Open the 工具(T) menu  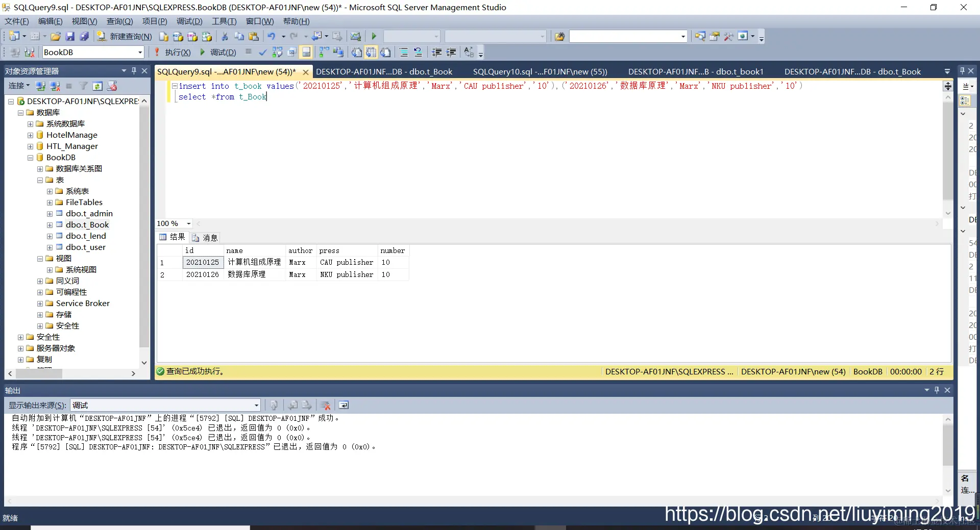point(224,21)
